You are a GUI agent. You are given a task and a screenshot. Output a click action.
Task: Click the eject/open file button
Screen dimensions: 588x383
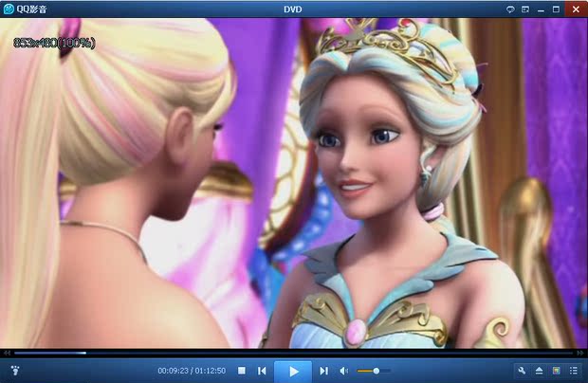pos(539,371)
